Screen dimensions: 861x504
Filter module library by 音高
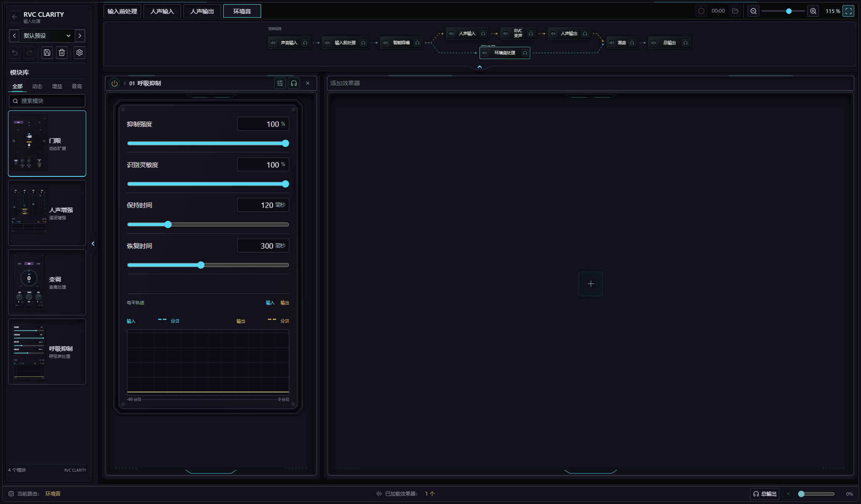coord(77,87)
